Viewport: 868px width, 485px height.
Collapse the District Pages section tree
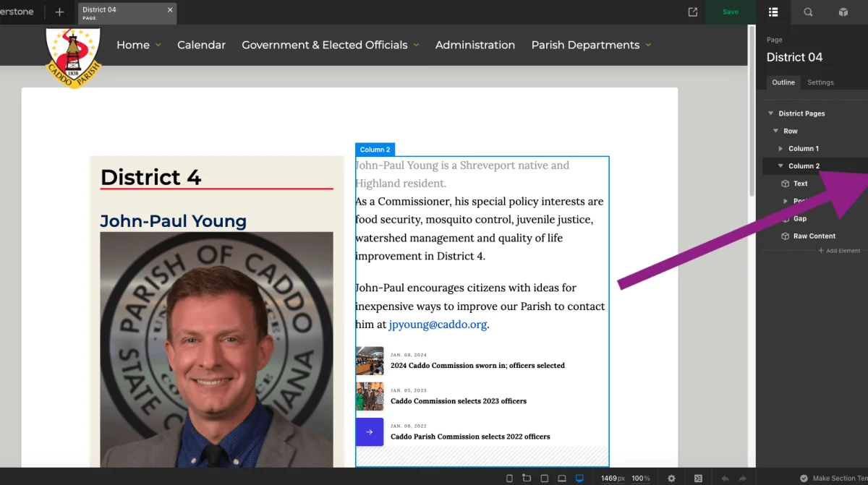(770, 113)
